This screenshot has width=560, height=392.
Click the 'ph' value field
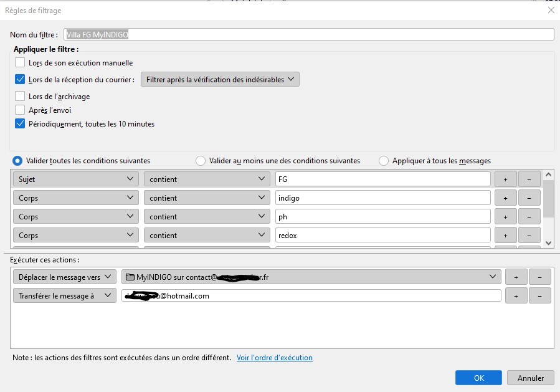tap(383, 216)
